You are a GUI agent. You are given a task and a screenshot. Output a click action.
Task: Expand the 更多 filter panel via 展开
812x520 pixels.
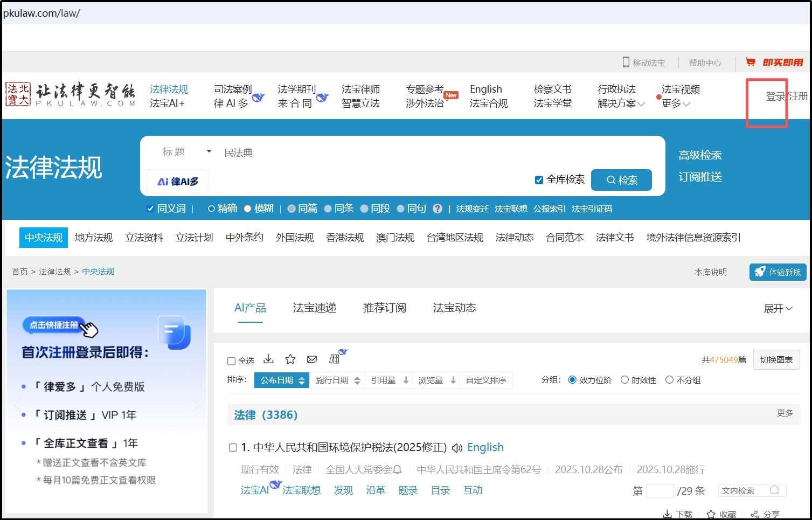(778, 308)
